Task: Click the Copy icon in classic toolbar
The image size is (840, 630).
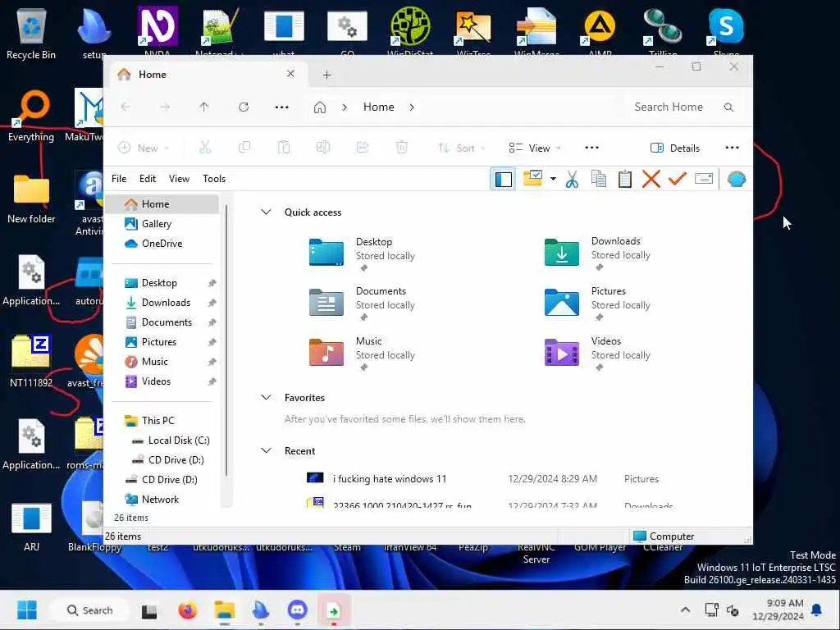Action: coord(598,179)
